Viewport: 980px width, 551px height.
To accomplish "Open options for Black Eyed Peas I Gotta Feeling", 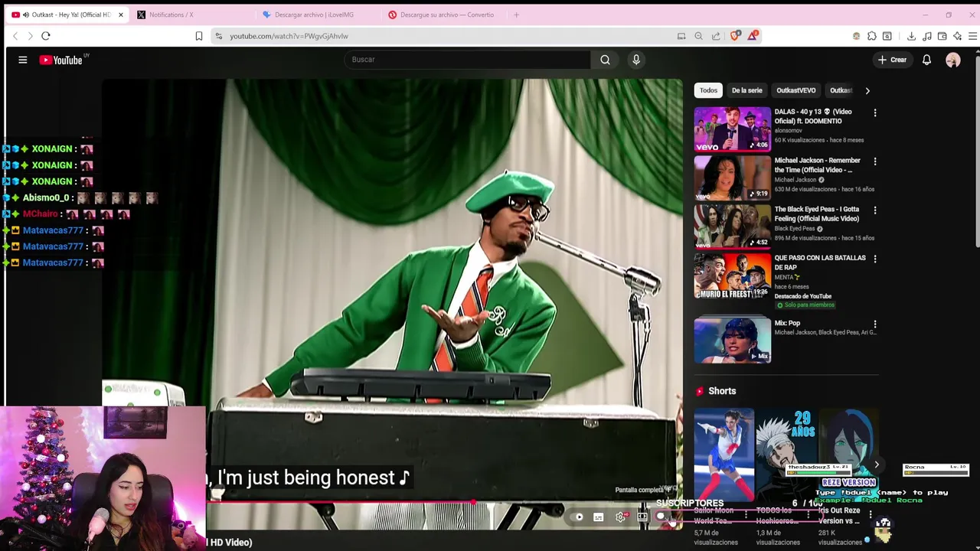I will coord(875,210).
